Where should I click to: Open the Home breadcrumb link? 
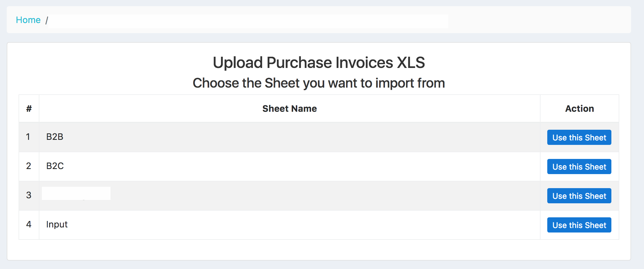28,20
